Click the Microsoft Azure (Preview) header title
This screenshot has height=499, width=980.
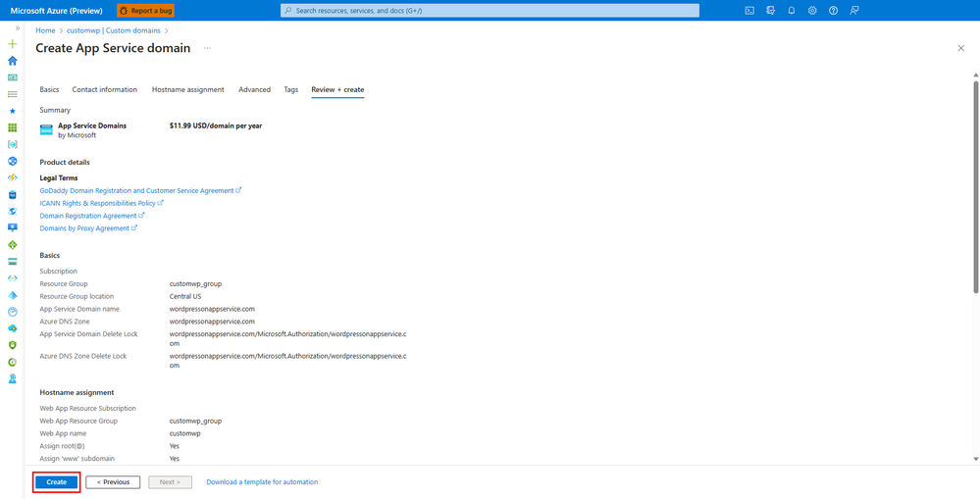(56, 11)
